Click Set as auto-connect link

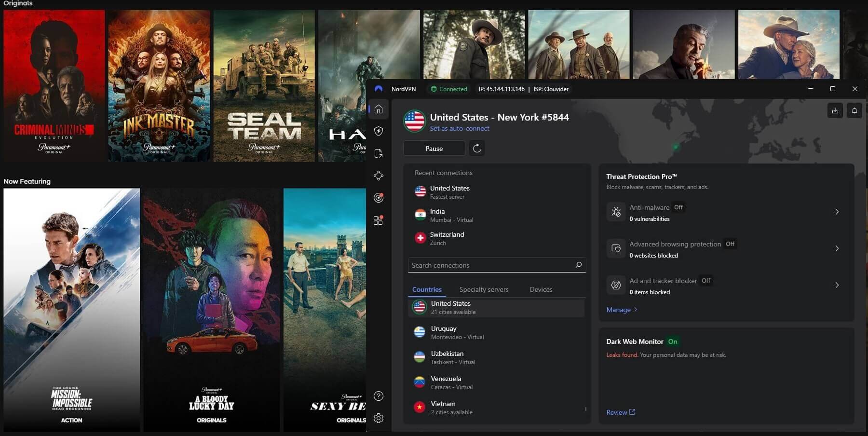[x=459, y=128]
